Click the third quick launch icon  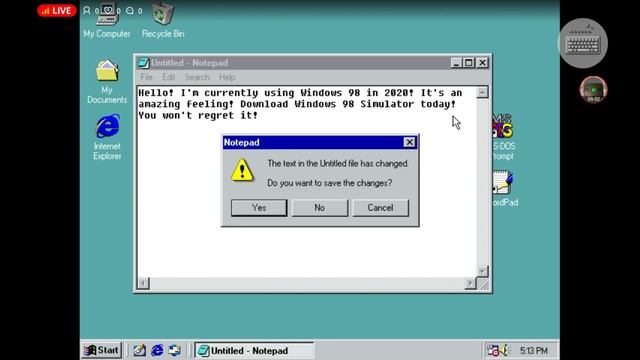point(175,350)
